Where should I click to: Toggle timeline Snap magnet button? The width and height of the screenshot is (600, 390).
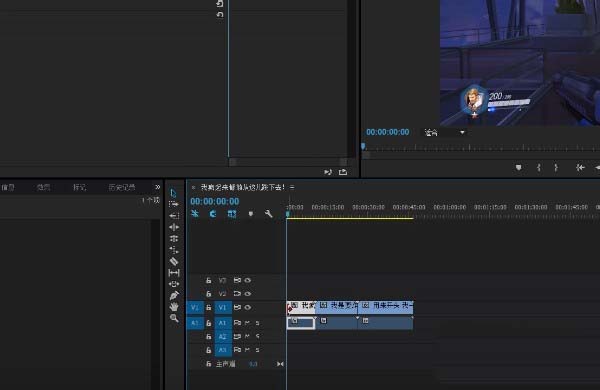click(x=213, y=214)
